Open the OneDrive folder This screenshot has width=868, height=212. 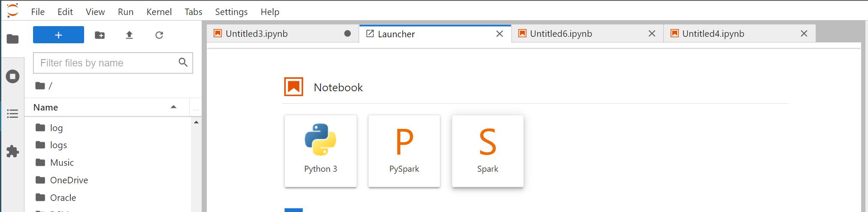point(107,180)
